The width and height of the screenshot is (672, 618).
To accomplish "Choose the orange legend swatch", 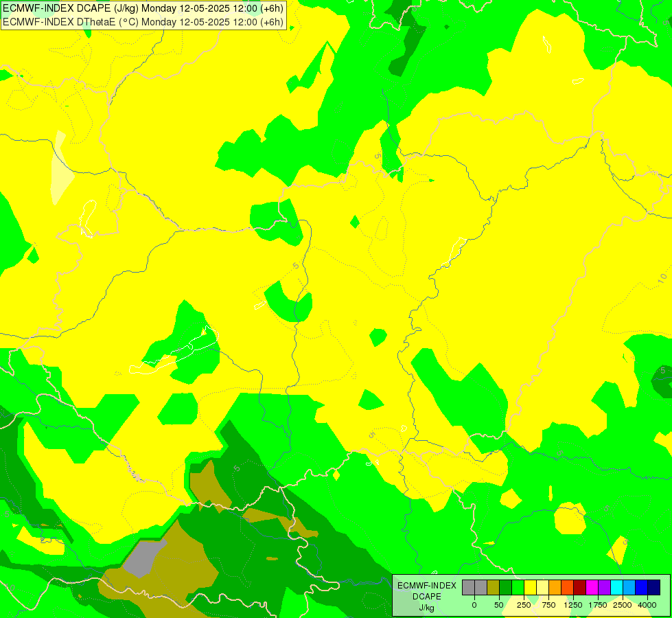I will pos(555,588).
